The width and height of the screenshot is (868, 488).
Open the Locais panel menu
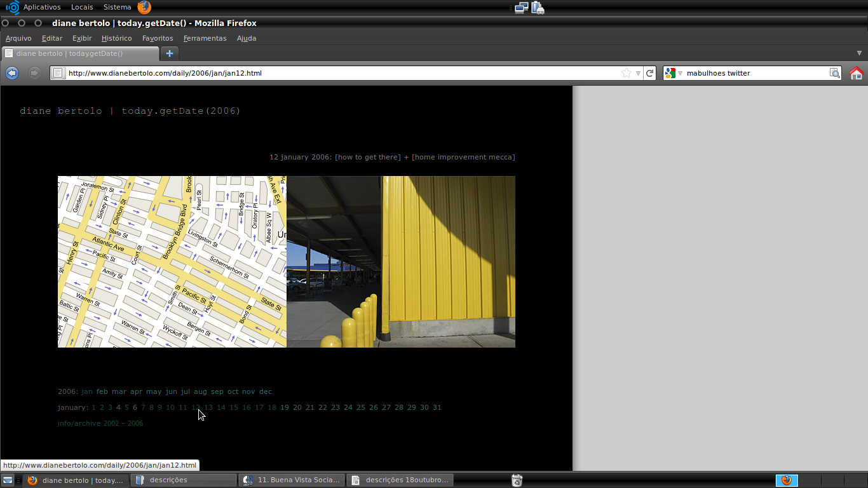pos(82,7)
